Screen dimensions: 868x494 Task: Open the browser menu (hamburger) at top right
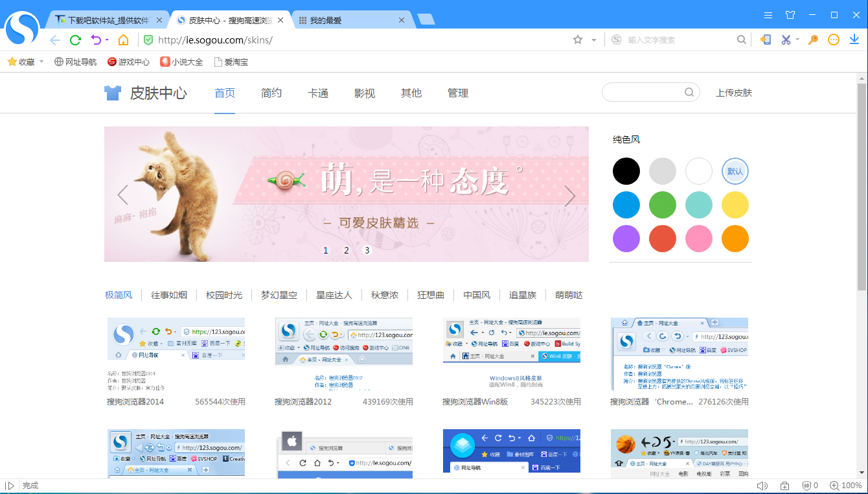pyautogui.click(x=768, y=13)
